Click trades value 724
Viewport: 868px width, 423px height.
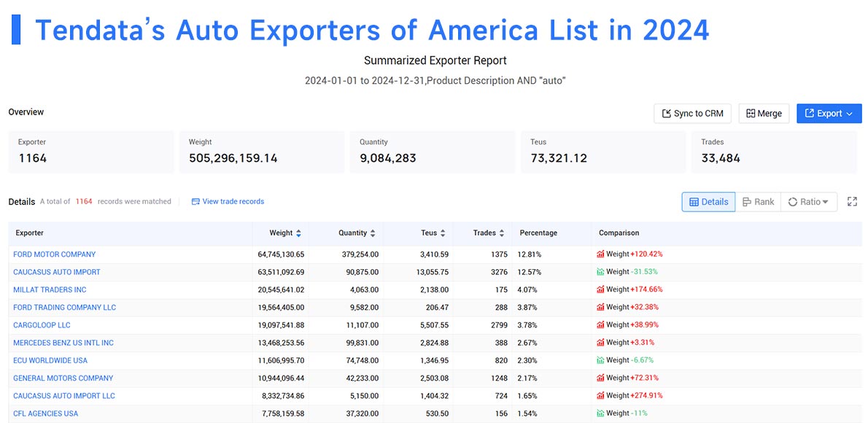[500, 396]
